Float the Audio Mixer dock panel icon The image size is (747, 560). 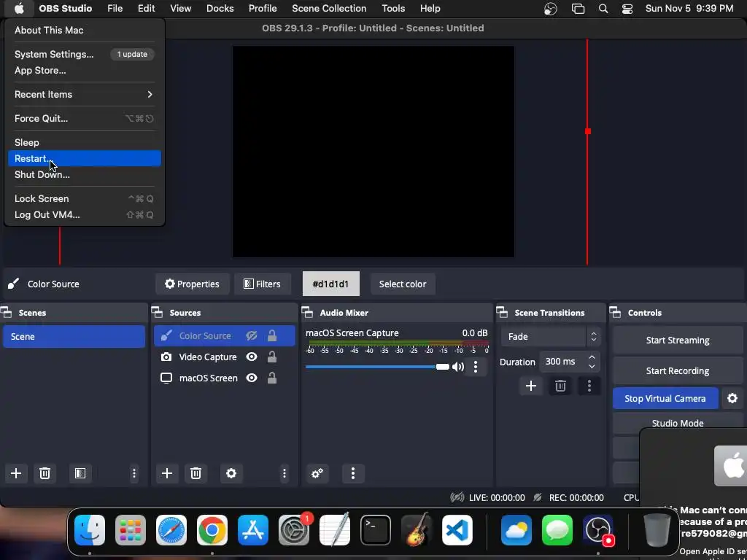pyautogui.click(x=308, y=313)
